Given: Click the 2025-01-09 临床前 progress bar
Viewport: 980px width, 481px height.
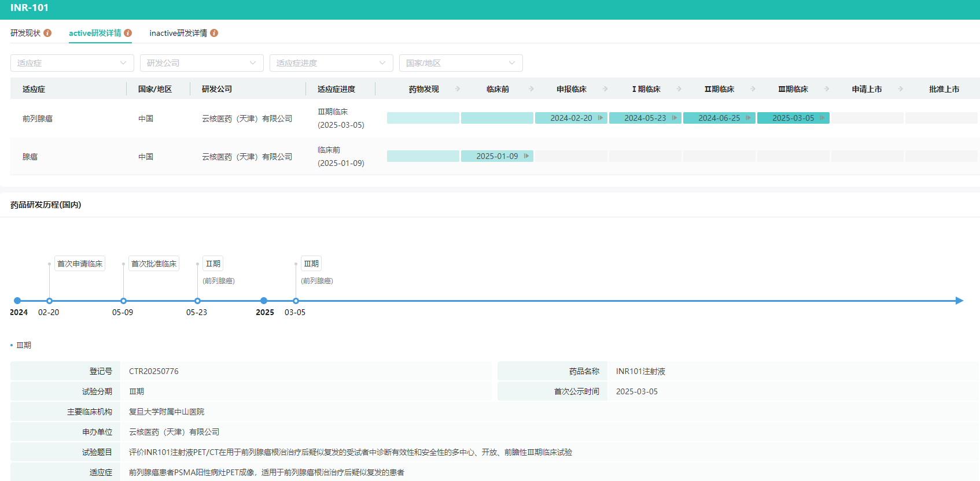Looking at the screenshot, I should [x=497, y=156].
